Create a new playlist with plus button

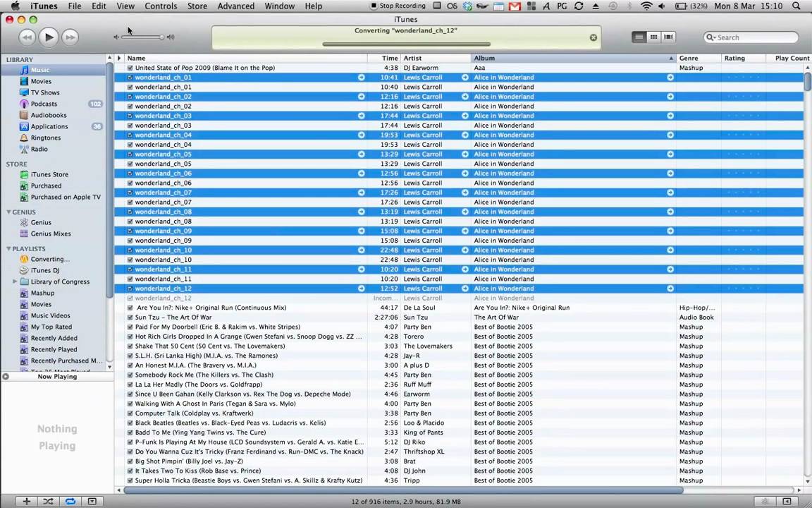click(26, 501)
